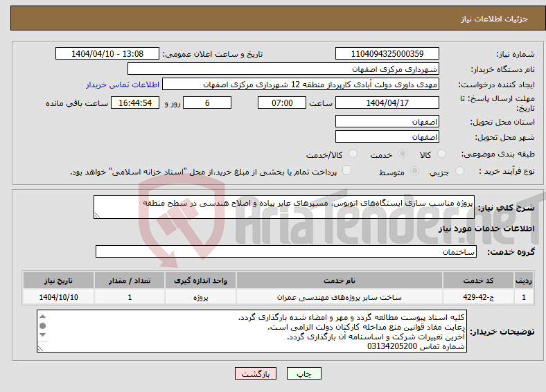This screenshot has height=392, width=546.
Task: Click the تعداد / مقدار column header
Action: 130,280
